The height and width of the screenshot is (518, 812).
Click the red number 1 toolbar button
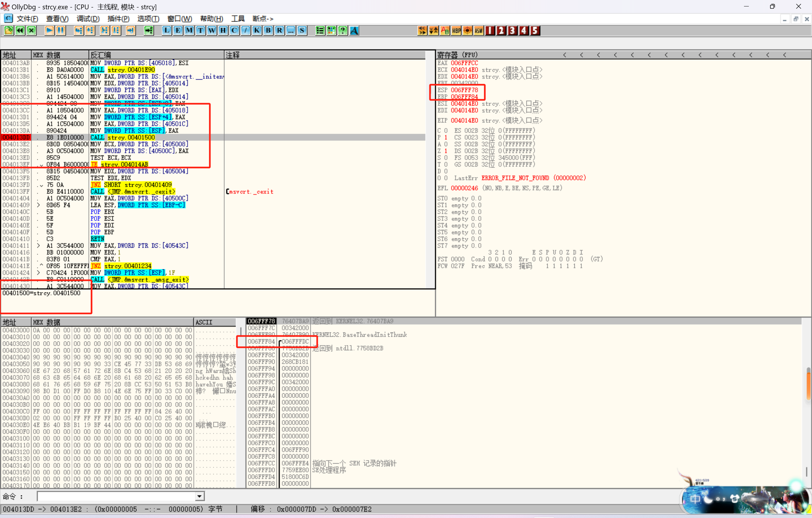pyautogui.click(x=490, y=31)
